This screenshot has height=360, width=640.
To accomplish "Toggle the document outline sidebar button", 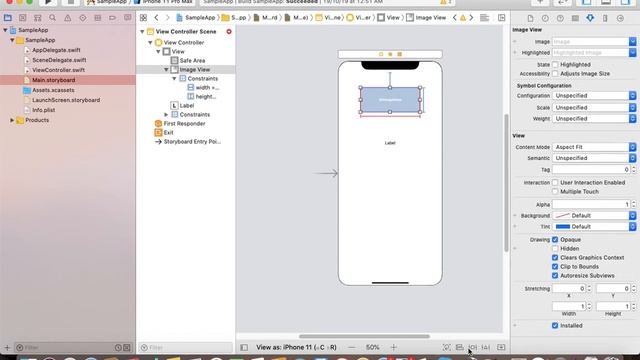I will tap(244, 347).
